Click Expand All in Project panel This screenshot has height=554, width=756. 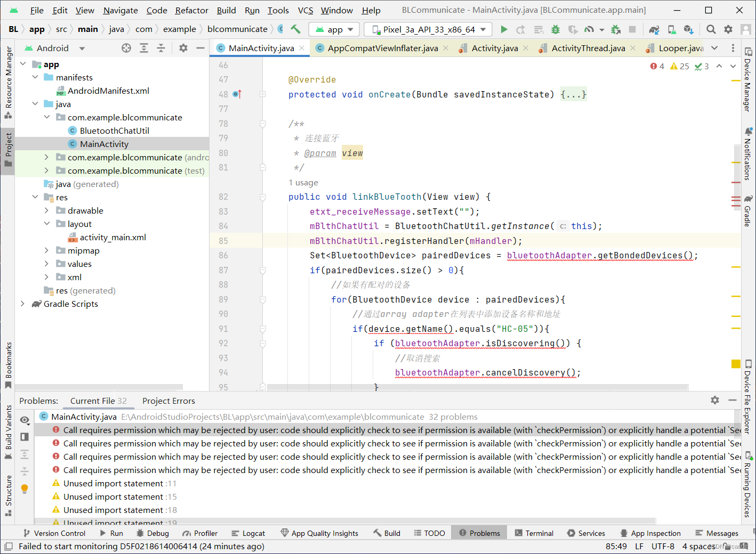(144, 48)
